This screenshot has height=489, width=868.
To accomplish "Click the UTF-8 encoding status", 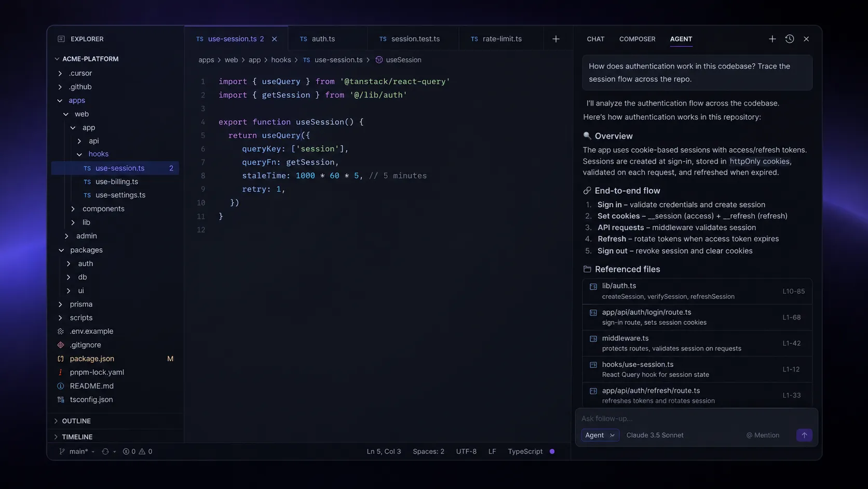I will tap(466, 452).
